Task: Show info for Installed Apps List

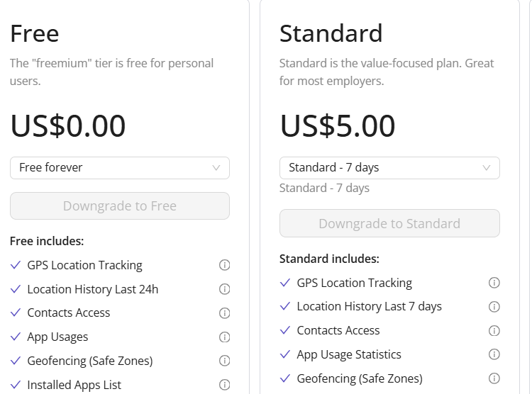Action: 225,385
